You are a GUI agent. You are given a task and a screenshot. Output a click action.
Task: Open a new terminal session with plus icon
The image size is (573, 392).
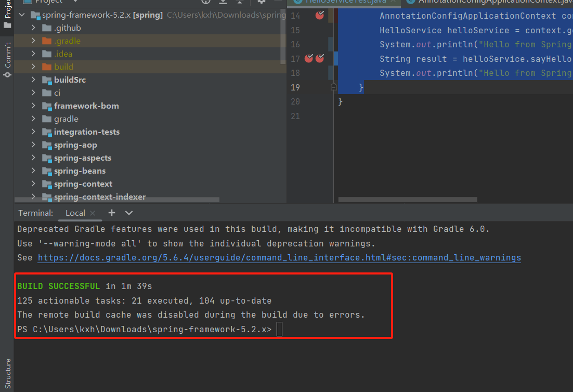pos(112,213)
